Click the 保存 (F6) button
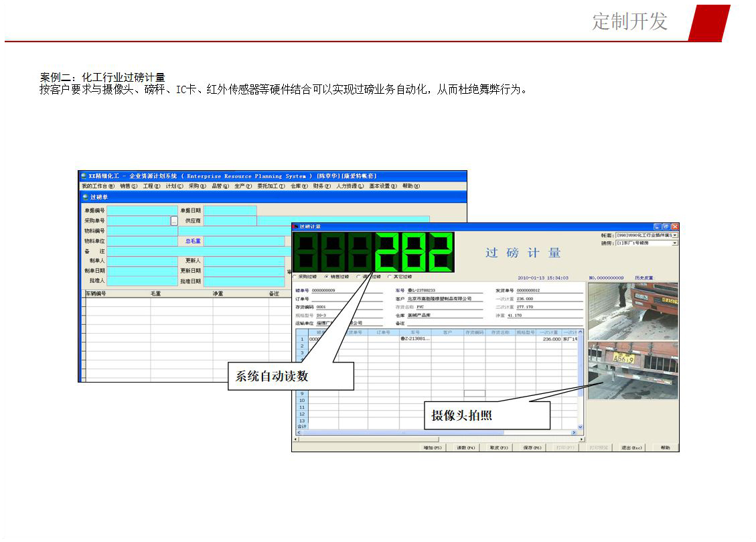The width and height of the screenshot is (756, 542). pyautogui.click(x=532, y=447)
